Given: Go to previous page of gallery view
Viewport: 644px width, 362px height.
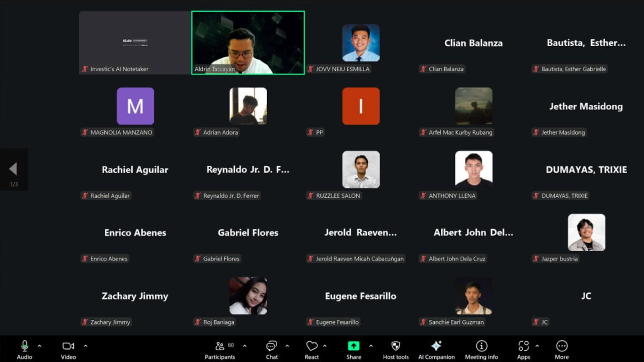Looking at the screenshot, I should click(x=13, y=169).
